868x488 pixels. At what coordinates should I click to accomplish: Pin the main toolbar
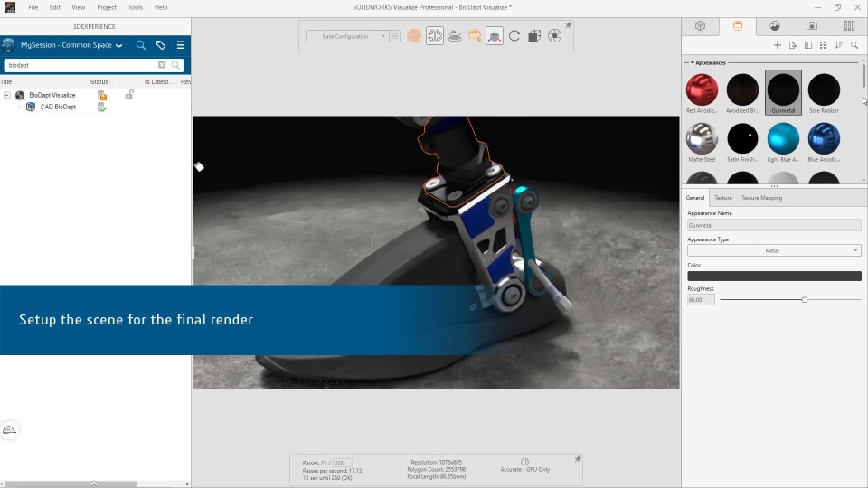coord(568,25)
